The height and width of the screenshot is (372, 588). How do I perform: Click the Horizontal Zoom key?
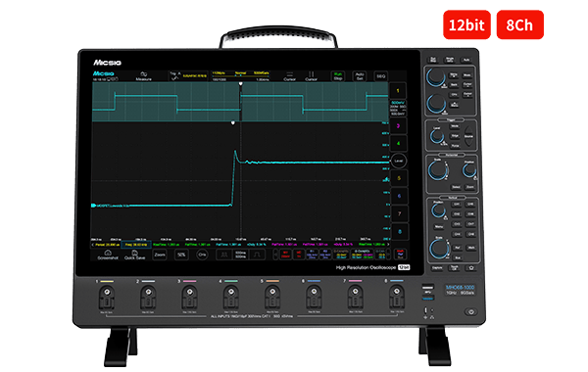click(469, 187)
